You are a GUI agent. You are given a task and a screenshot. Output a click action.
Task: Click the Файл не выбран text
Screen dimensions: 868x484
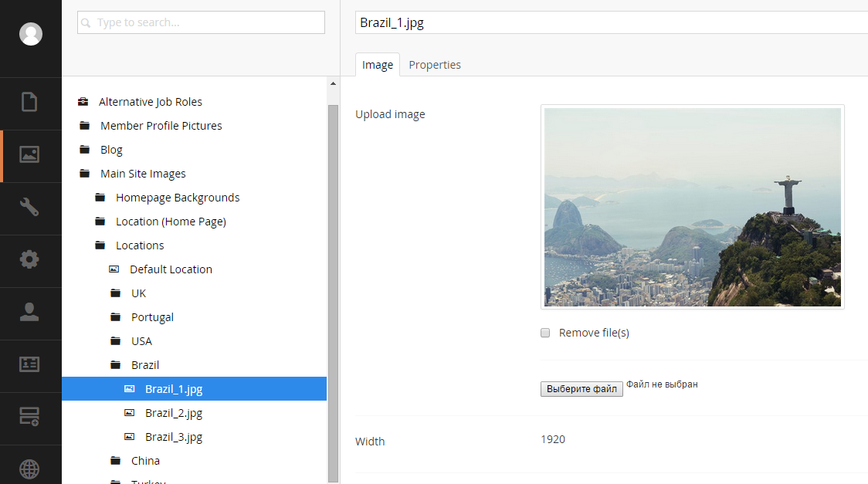pos(662,384)
